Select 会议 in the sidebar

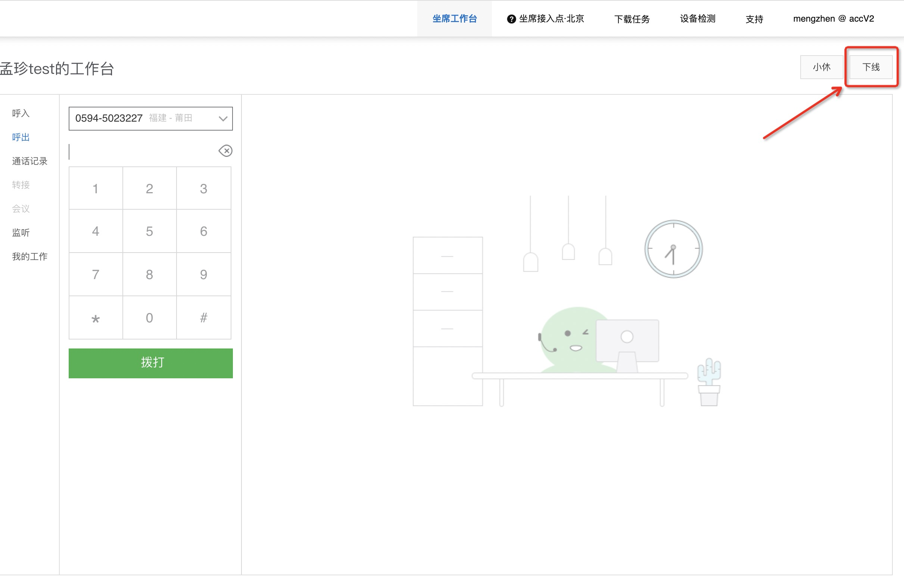[21, 209]
